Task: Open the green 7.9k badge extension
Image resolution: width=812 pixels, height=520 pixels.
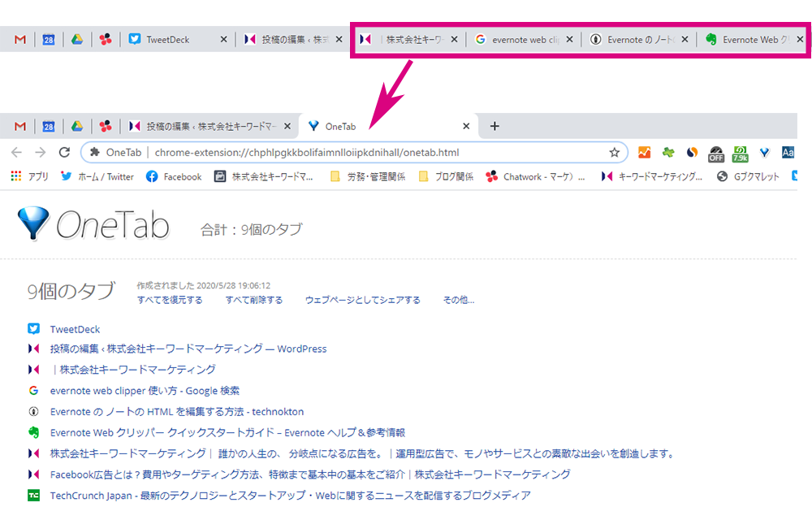Action: (740, 154)
